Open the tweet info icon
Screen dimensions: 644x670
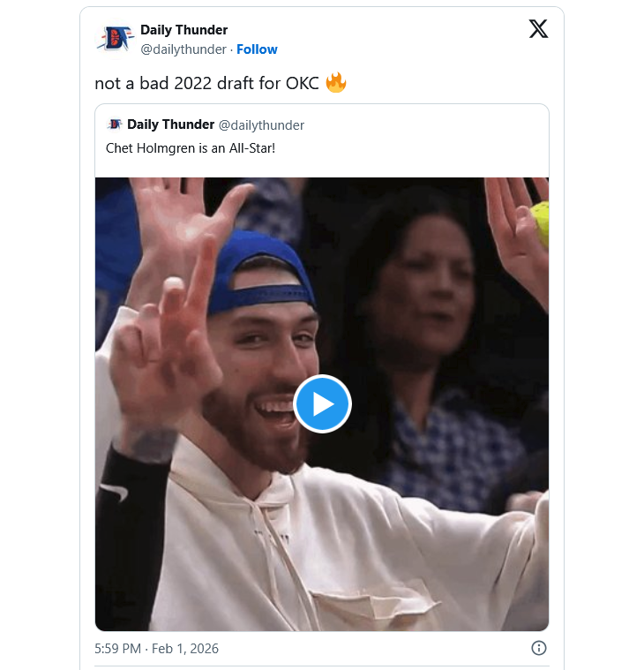click(538, 648)
